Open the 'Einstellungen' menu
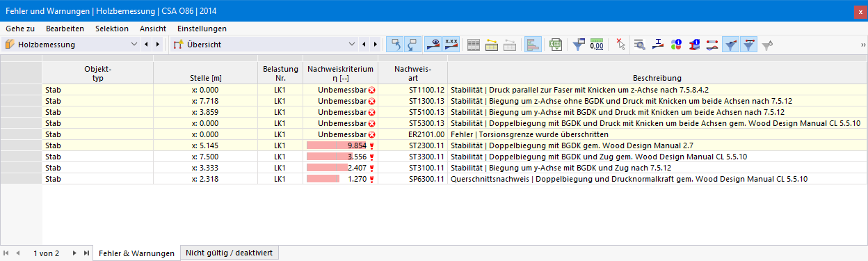 202,29
